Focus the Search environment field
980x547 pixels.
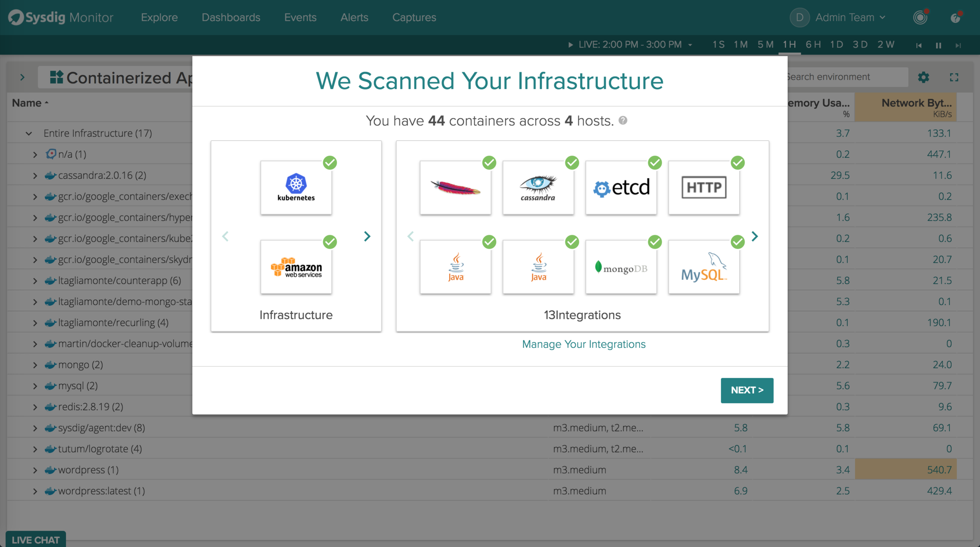click(x=847, y=77)
